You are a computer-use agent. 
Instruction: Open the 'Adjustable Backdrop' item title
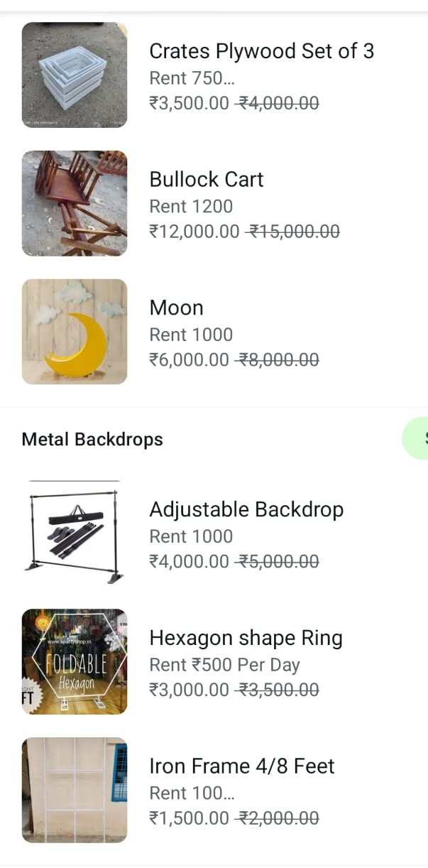246,509
